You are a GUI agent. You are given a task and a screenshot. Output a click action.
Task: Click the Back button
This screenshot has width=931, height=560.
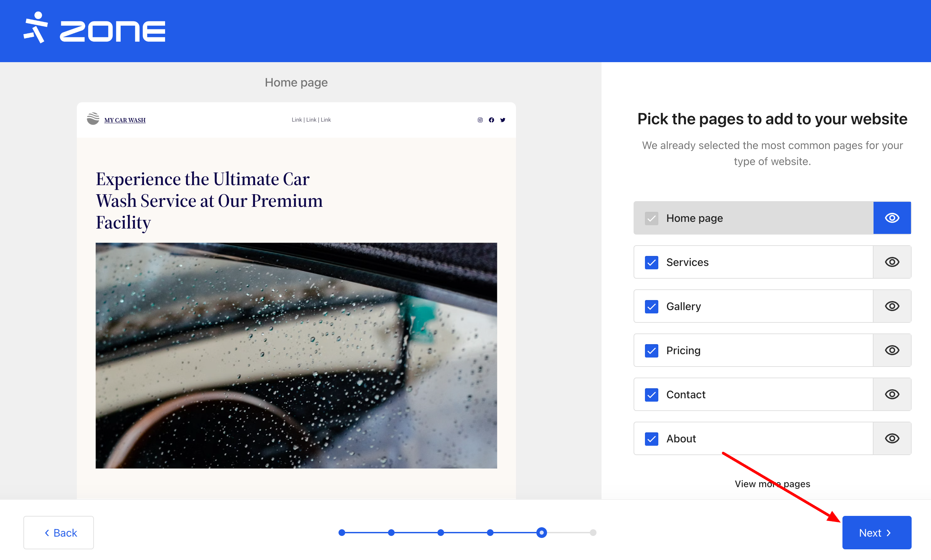tap(59, 533)
